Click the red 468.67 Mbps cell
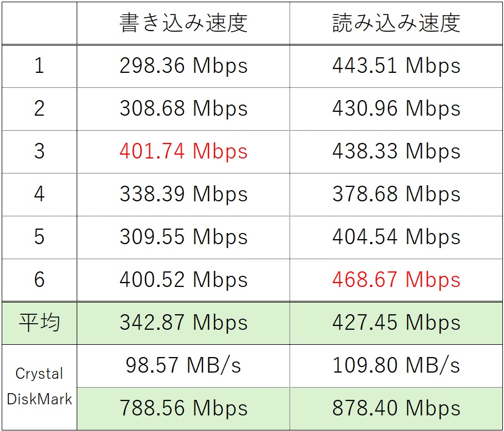Screen dimensions: 504x431 pyautogui.click(x=396, y=280)
